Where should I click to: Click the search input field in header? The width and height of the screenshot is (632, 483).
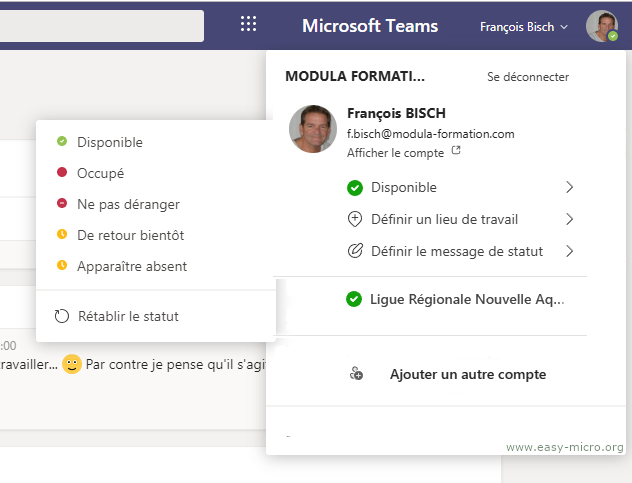[102, 26]
